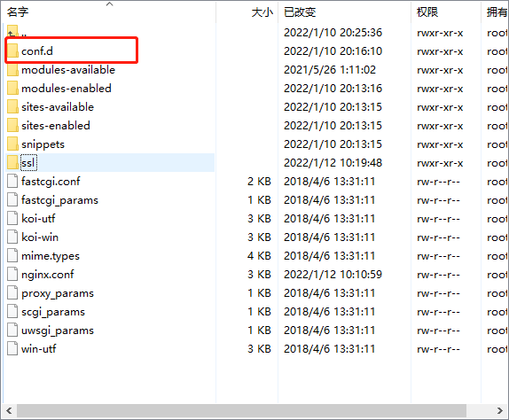The image size is (509, 420).
Task: Click the fastcgi.conf file icon
Action: pos(12,182)
